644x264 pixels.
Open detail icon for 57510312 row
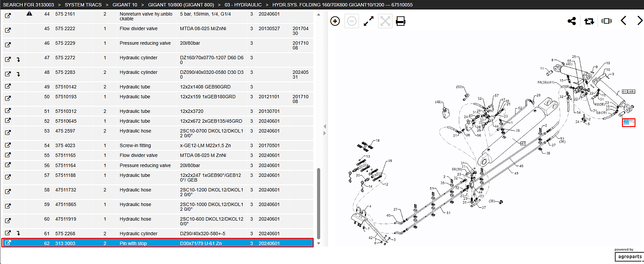(8, 111)
